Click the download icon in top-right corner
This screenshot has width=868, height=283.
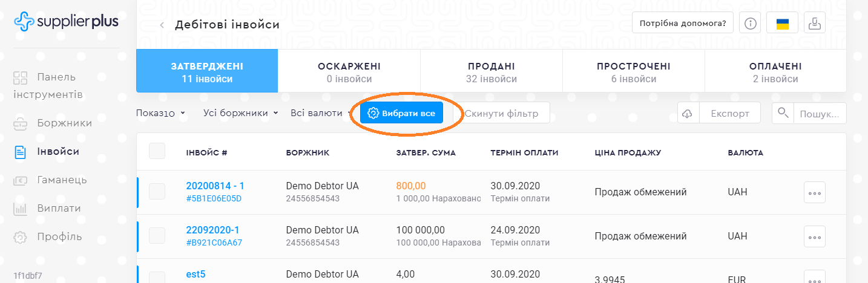pos(815,24)
